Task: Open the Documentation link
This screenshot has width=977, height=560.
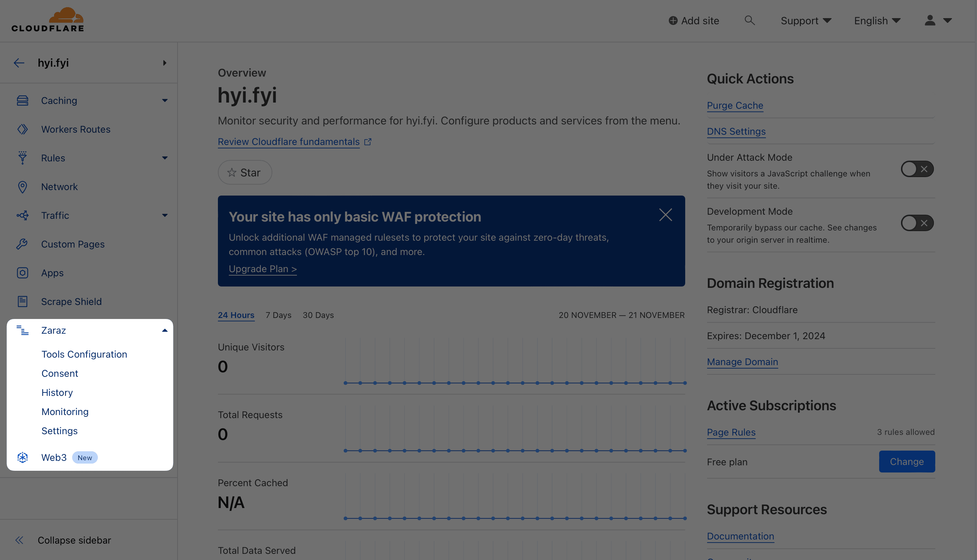Action: [740, 536]
